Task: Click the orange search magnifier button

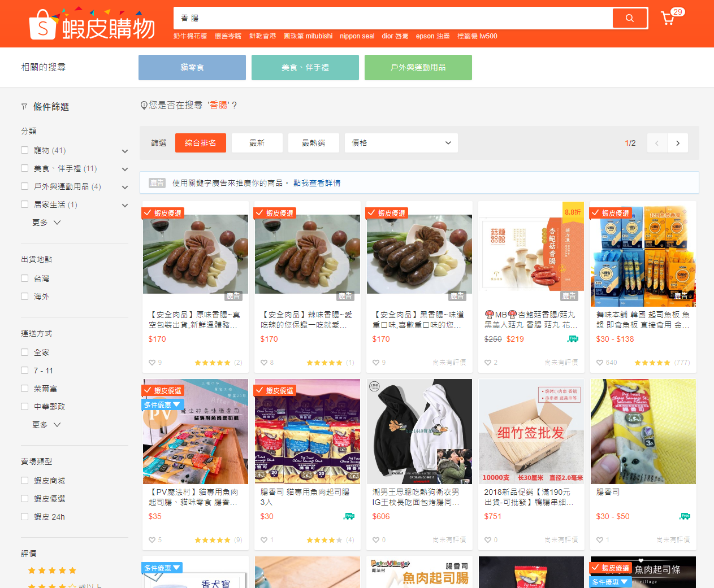Action: (629, 18)
